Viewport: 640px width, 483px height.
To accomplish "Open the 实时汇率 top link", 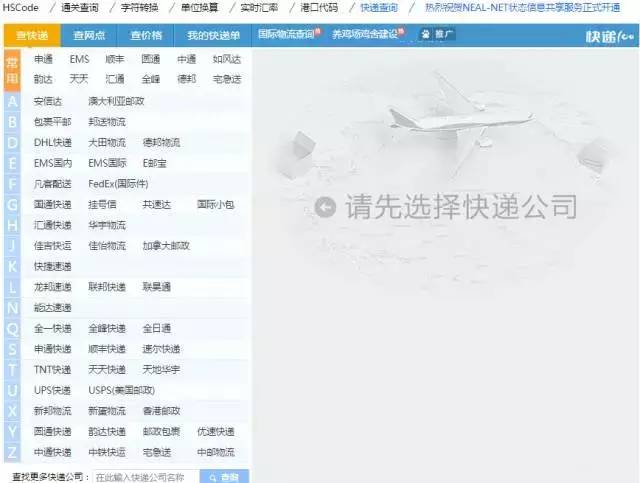I will tap(259, 7).
